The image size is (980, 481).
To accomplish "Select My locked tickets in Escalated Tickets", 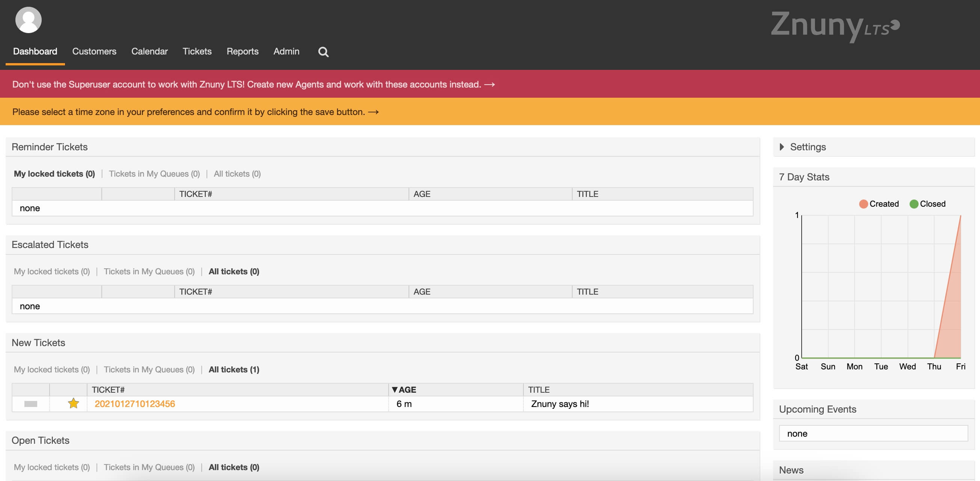I will tap(52, 271).
